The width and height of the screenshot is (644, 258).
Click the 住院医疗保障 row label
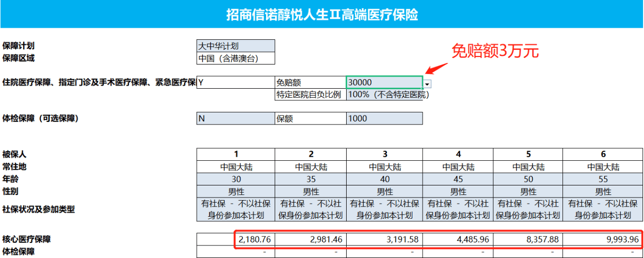click(x=99, y=82)
